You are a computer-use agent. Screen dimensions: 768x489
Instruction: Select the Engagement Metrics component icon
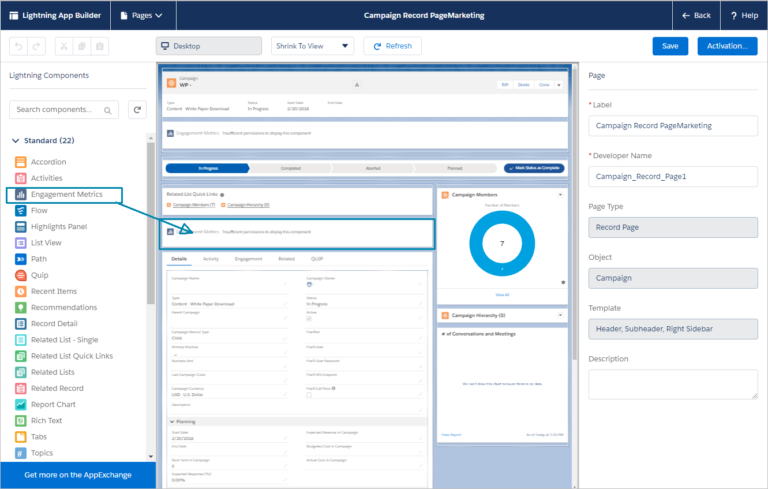[x=21, y=195]
